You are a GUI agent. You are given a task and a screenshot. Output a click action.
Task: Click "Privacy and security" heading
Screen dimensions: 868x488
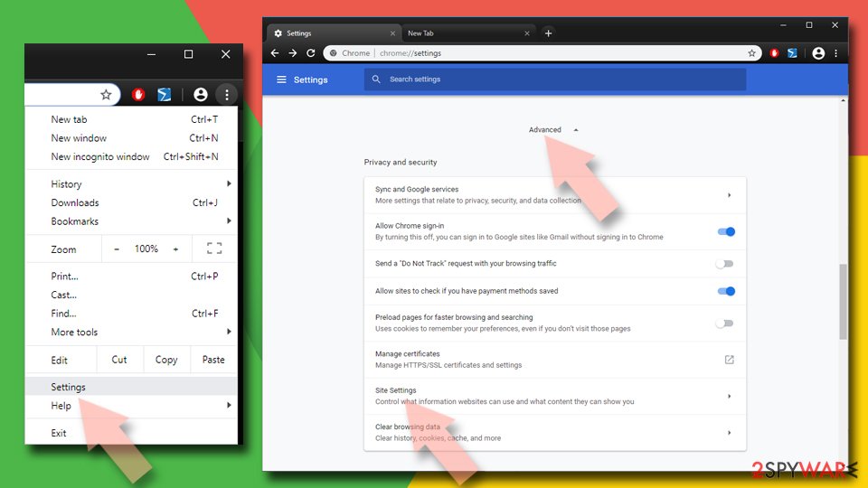coord(401,162)
